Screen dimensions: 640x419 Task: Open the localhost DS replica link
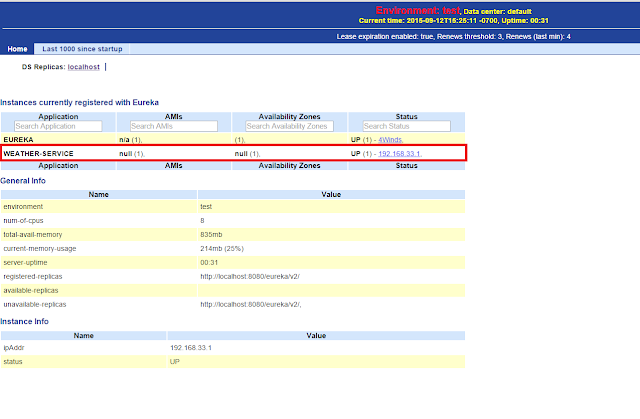pos(84,67)
